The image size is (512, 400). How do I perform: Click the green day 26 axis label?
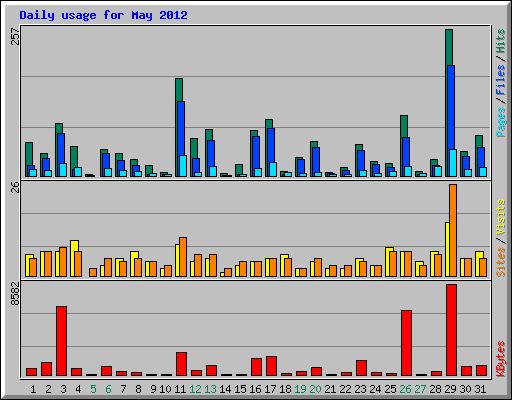[405, 389]
